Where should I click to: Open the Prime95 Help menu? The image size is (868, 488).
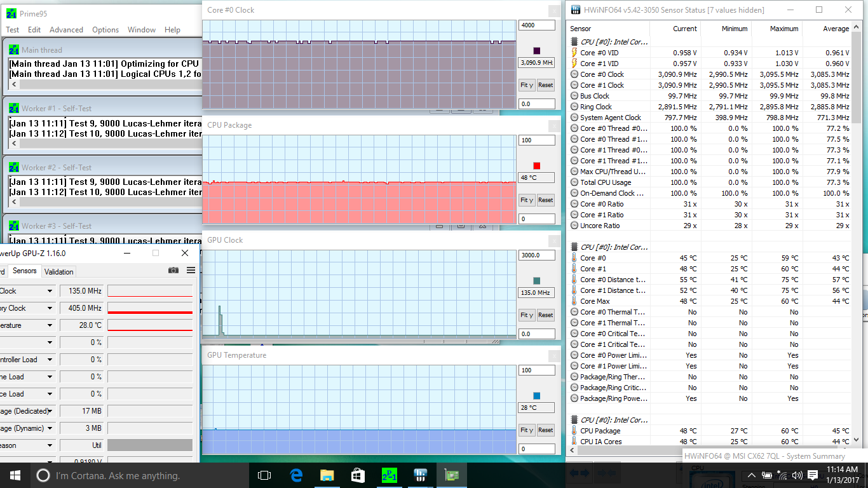(172, 30)
